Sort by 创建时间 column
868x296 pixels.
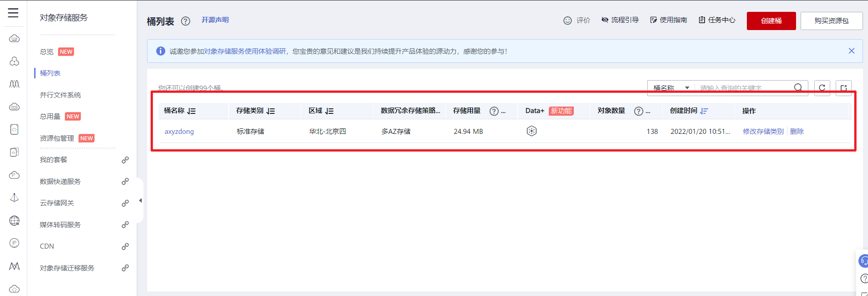pos(704,111)
